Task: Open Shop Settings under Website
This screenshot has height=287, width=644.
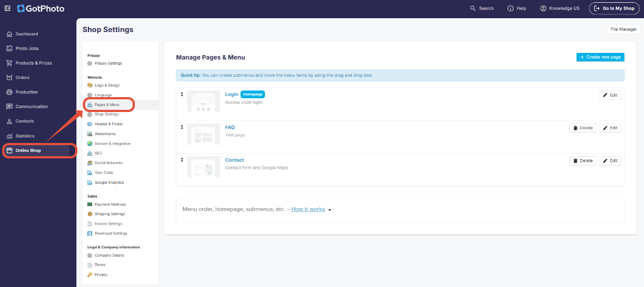Action: (106, 114)
